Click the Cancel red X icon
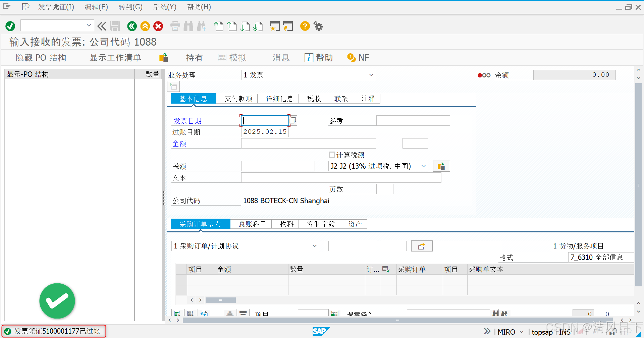 point(158,26)
